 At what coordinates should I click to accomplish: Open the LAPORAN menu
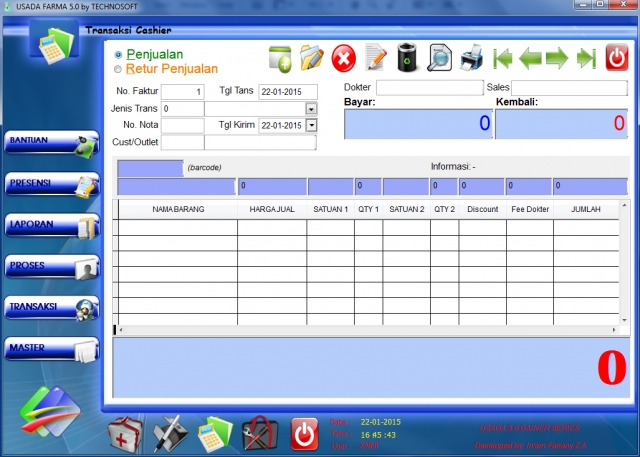52,226
